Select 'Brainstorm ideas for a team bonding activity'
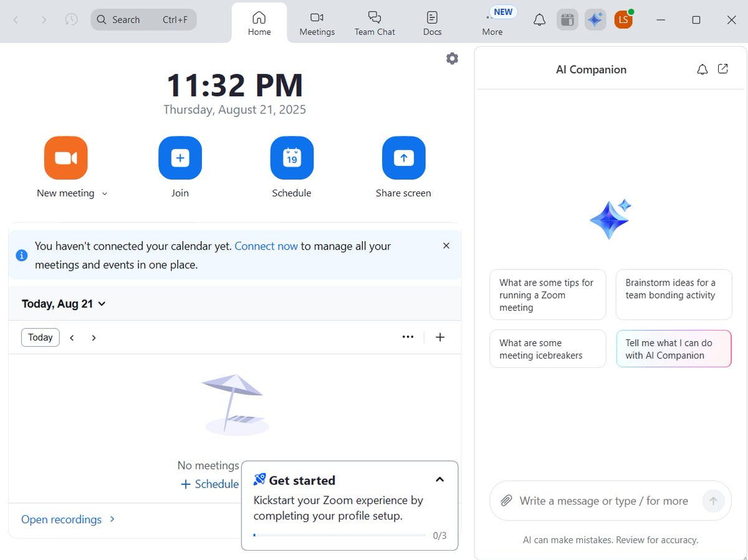The image size is (748, 560). [x=674, y=295]
